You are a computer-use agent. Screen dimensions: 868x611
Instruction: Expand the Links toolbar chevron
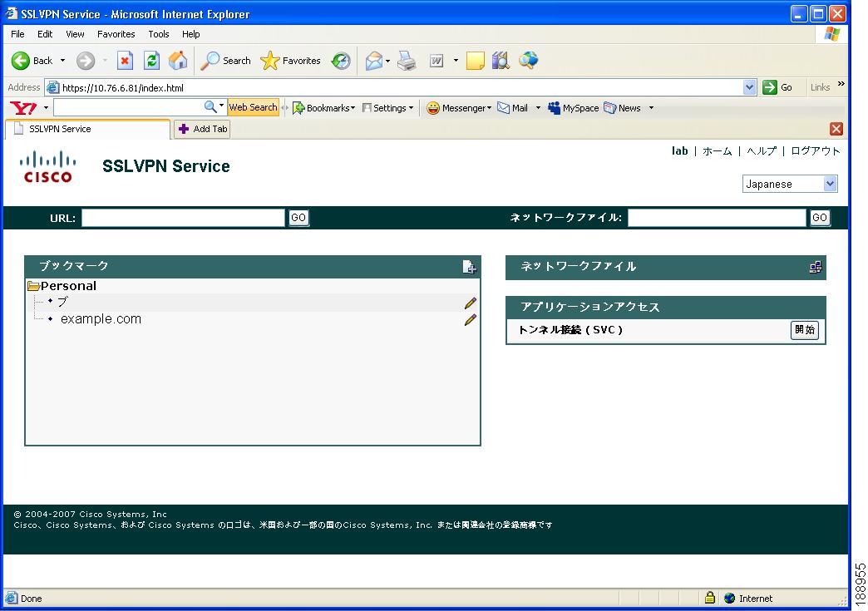click(x=841, y=84)
